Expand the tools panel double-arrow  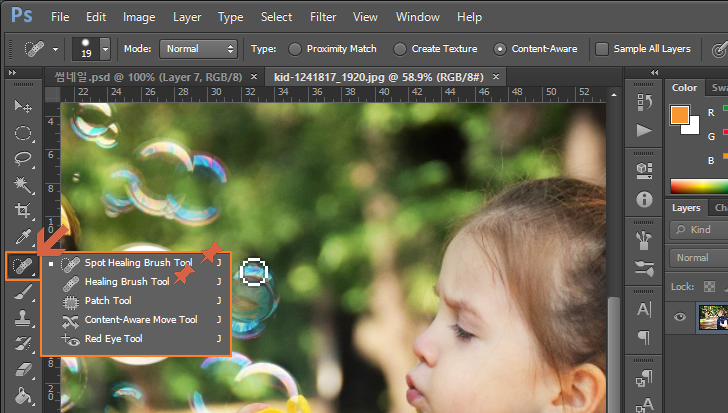tap(13, 72)
